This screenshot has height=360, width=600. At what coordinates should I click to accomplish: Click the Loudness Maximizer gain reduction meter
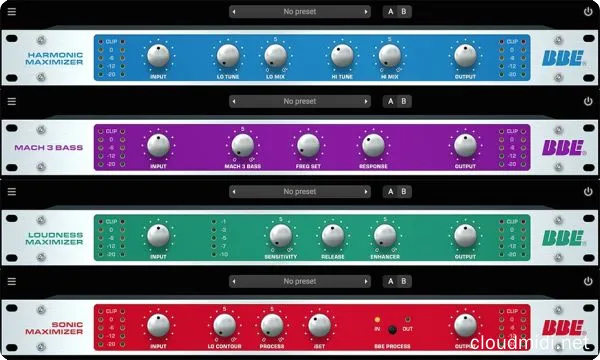[x=220, y=238]
